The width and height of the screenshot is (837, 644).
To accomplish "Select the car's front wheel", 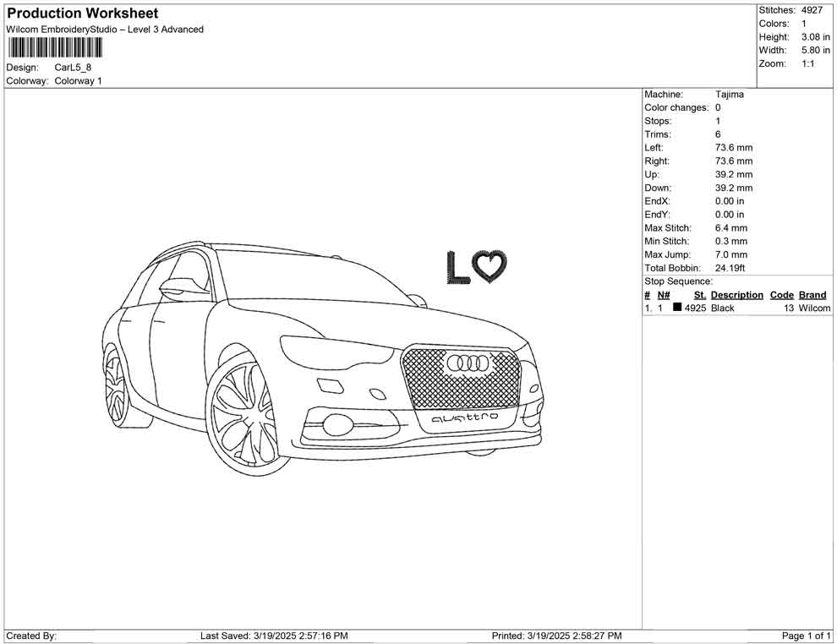I will point(243,416).
